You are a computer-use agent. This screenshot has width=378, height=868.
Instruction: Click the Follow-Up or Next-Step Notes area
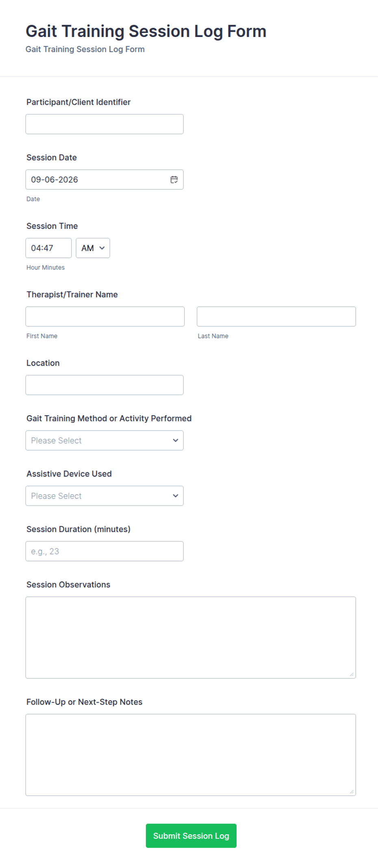tap(191, 755)
